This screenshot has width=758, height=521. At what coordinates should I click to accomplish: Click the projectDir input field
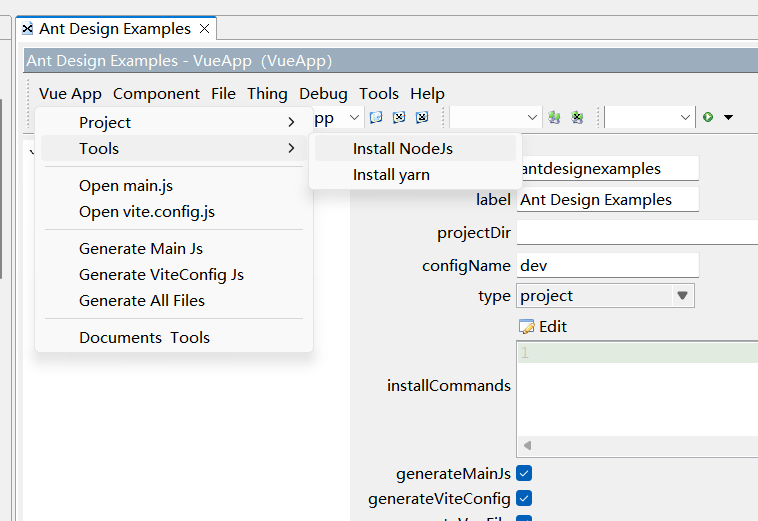click(x=637, y=232)
